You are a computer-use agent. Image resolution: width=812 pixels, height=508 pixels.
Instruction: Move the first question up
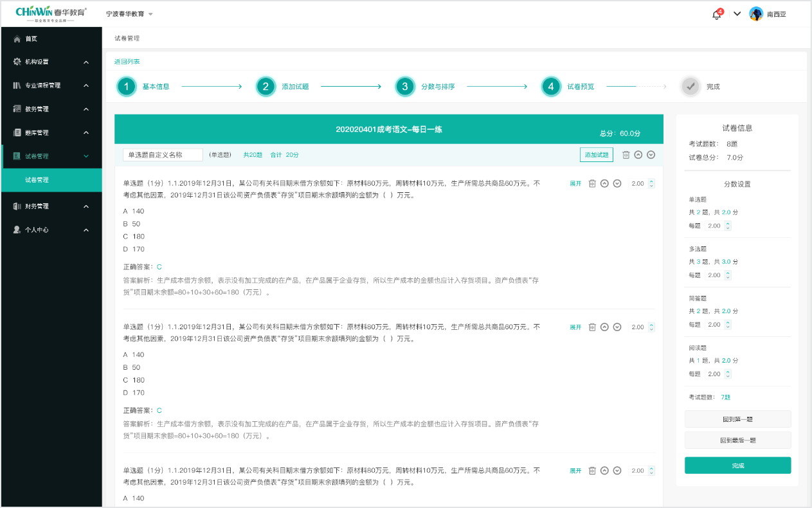tap(604, 183)
